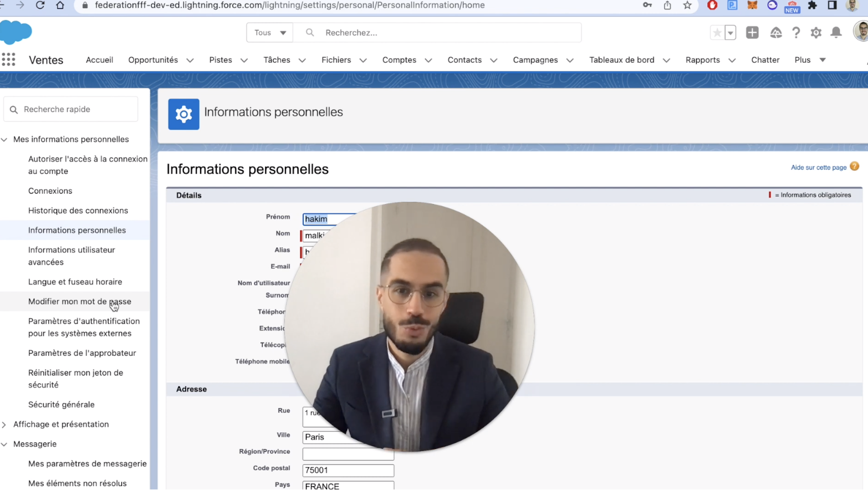
Task: Open Modifier mon mot de passe
Action: (x=79, y=302)
